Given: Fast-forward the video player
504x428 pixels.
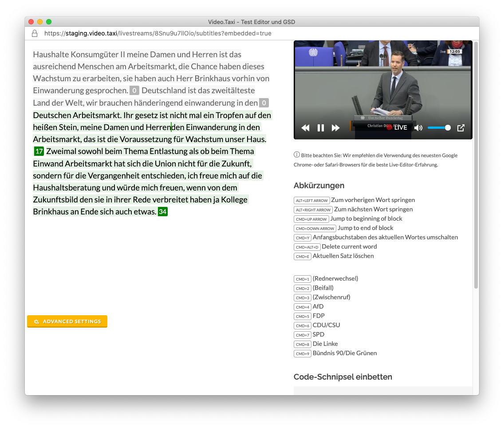Looking at the screenshot, I should 335,128.
